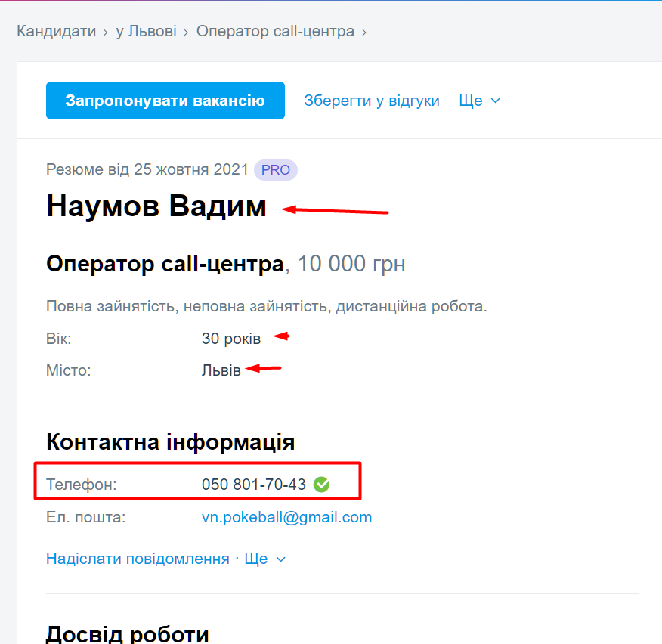Click the chevron after the Кандидати breadcrumb

(106, 32)
